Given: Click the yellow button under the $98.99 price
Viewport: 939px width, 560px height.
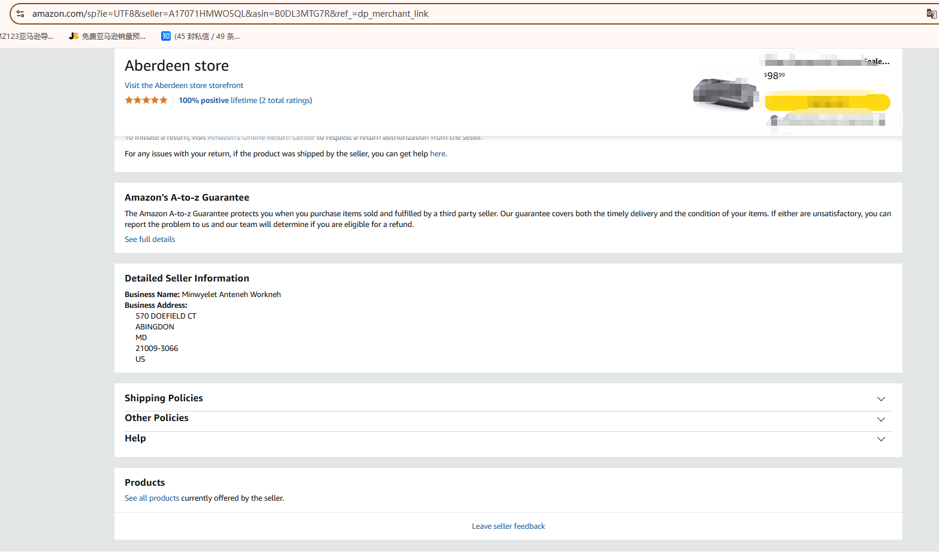Looking at the screenshot, I should pyautogui.click(x=827, y=102).
